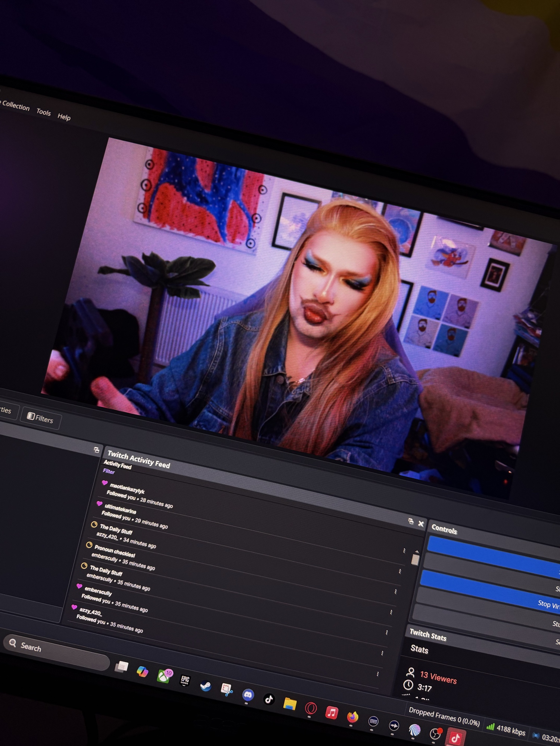
Task: Switch to OBS Studio taskbar icon
Action: (x=435, y=734)
